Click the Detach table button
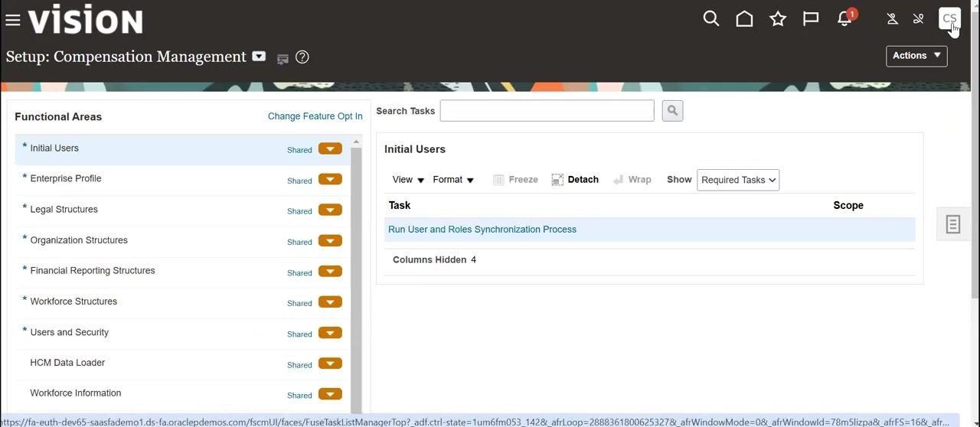This screenshot has width=980, height=427. tap(575, 179)
